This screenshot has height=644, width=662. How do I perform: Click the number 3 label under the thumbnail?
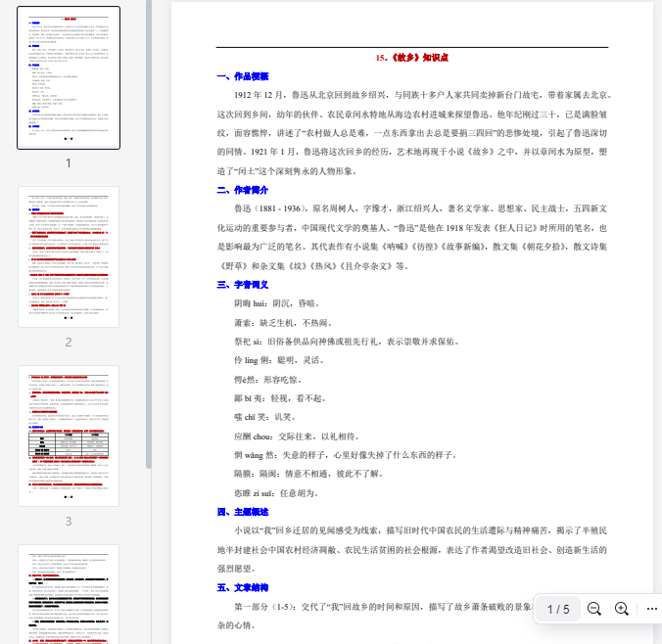(69, 522)
